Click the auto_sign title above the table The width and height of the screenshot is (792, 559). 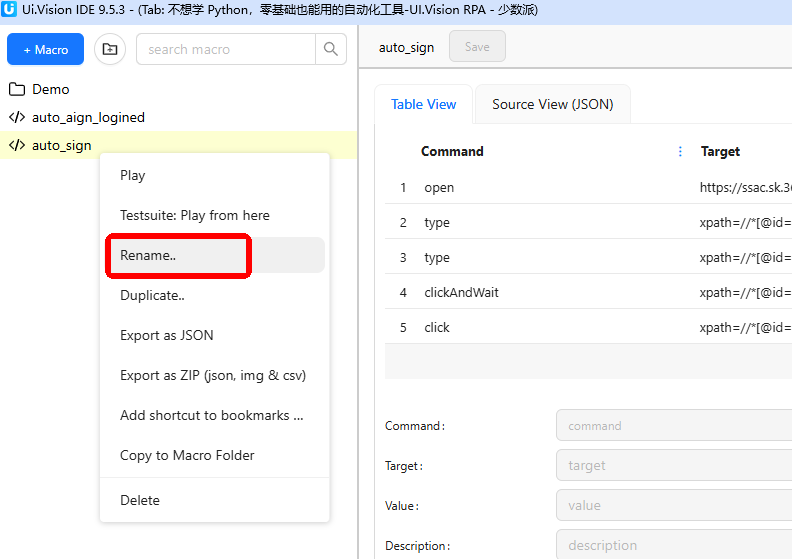(406, 47)
